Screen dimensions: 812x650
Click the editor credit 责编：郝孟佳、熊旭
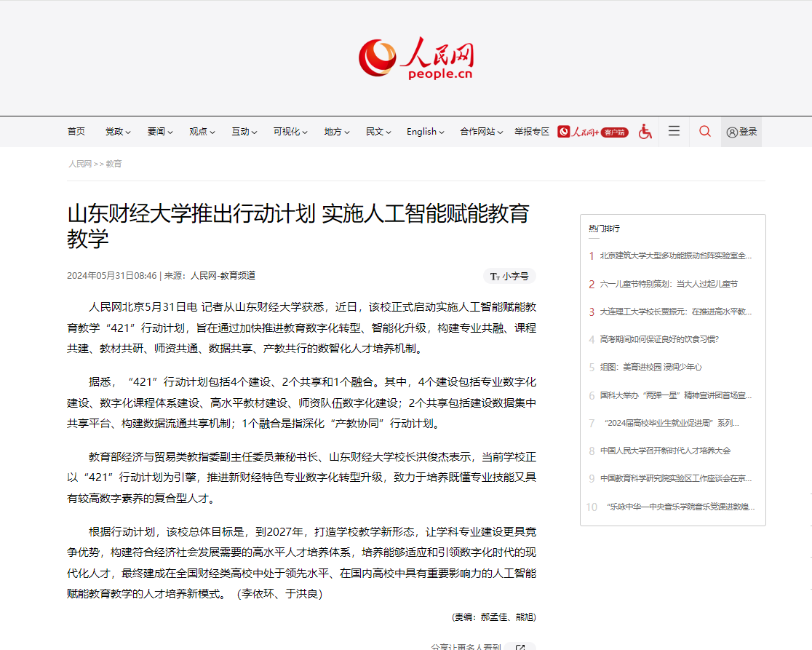pyautogui.click(x=493, y=617)
